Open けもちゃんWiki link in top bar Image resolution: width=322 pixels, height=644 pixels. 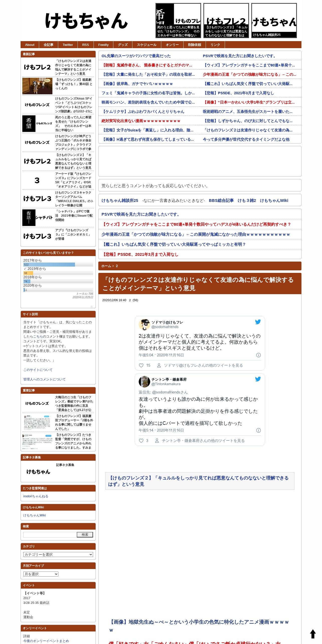point(274,200)
